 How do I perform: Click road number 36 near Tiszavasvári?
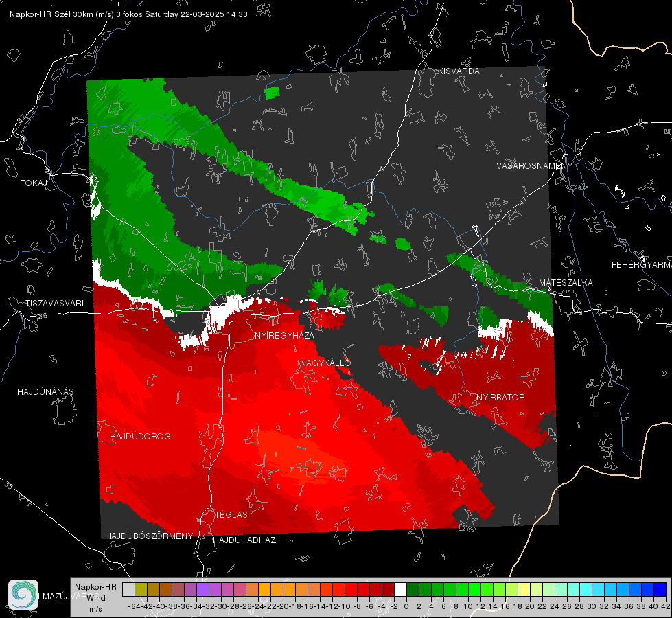pos(43,316)
